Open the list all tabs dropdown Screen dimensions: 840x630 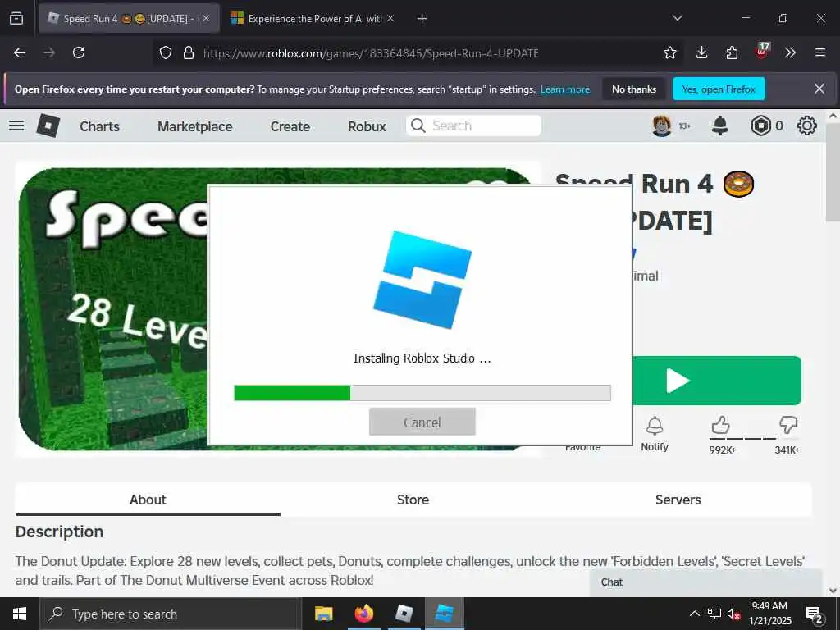pyautogui.click(x=677, y=18)
